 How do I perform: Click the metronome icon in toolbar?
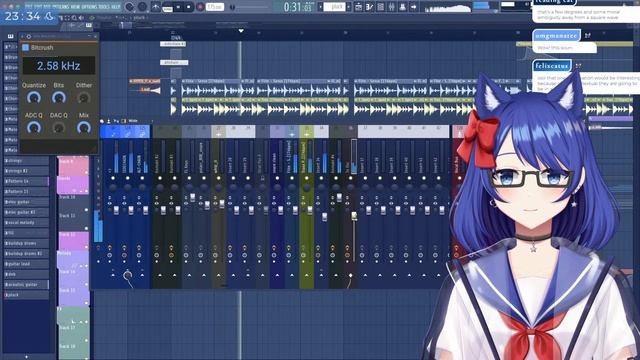pyautogui.click(x=156, y=7)
